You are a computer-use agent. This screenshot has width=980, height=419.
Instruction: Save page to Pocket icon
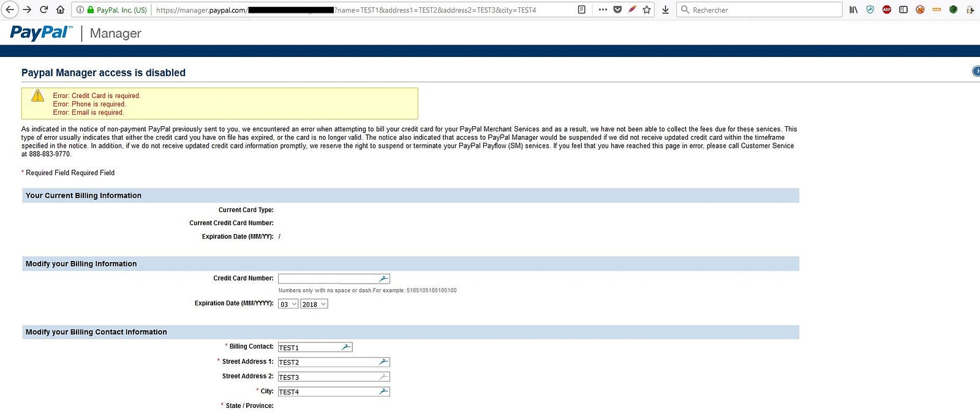pos(617,10)
